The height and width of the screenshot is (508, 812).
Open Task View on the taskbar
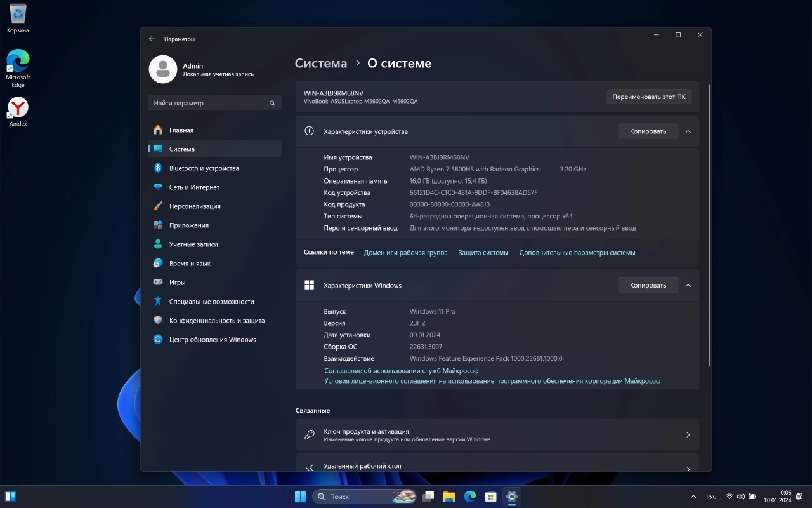tap(429, 497)
